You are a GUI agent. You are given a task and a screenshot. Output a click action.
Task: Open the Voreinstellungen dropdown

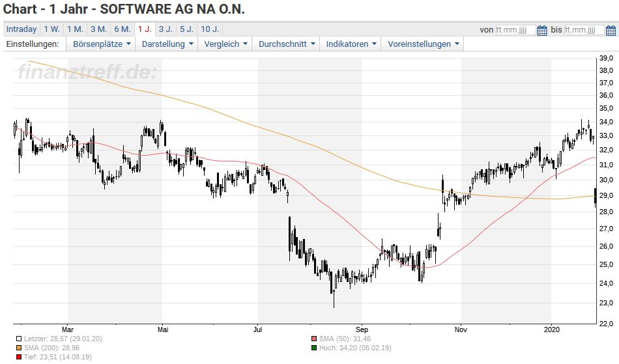click(423, 44)
